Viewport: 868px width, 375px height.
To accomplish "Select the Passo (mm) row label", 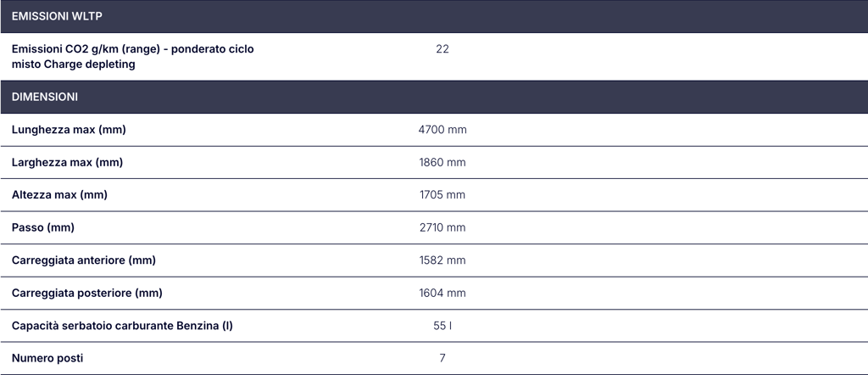I will click(42, 227).
